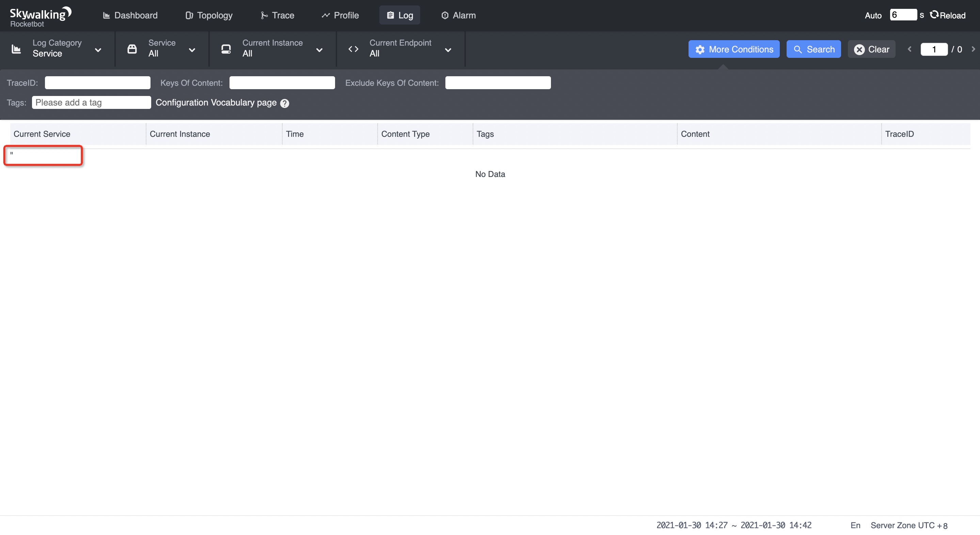Click the Current Instance server icon
This screenshot has width=980, height=535.
[226, 49]
